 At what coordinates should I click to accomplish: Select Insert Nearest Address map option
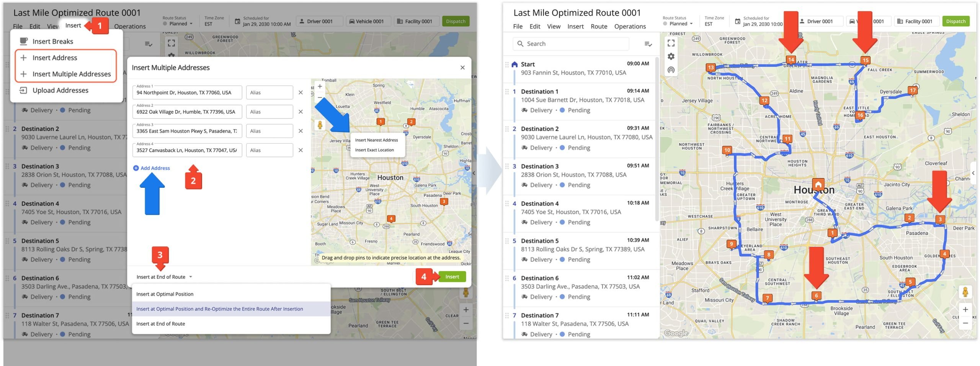click(376, 140)
